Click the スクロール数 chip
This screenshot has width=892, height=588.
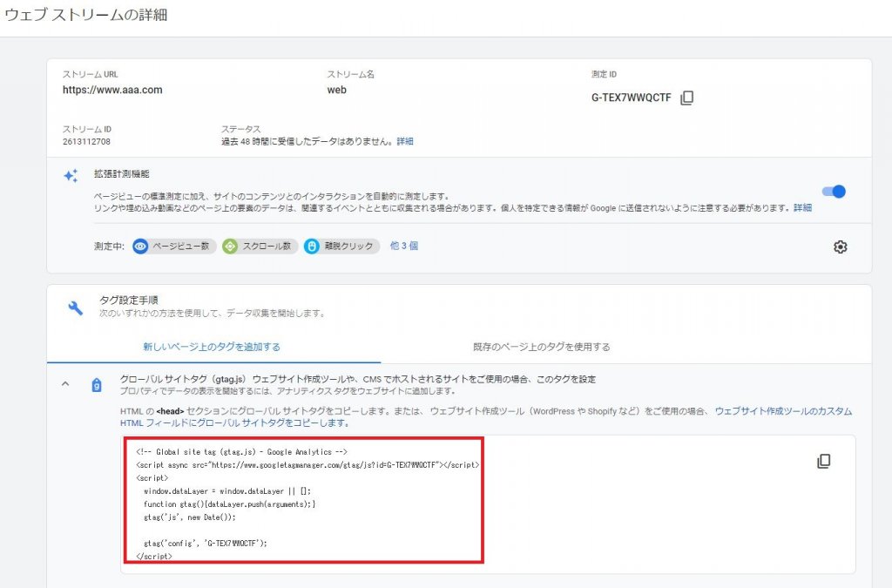(x=260, y=247)
